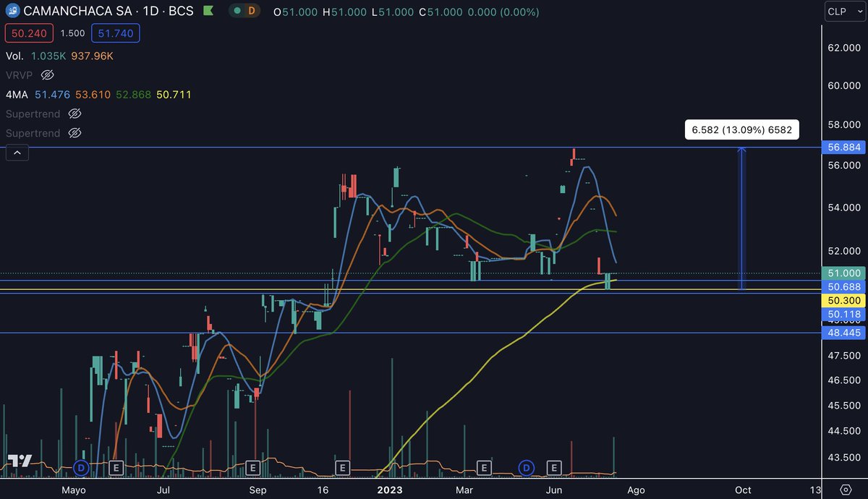The height and width of the screenshot is (499, 868).
Task: Click the 50.240 sell price button
Action: 27,33
